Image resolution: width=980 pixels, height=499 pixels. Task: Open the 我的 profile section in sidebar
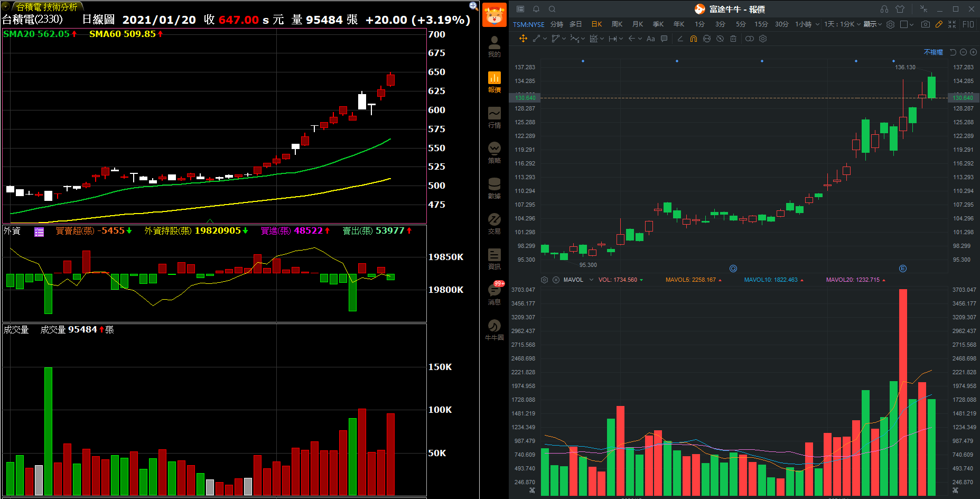pyautogui.click(x=494, y=47)
